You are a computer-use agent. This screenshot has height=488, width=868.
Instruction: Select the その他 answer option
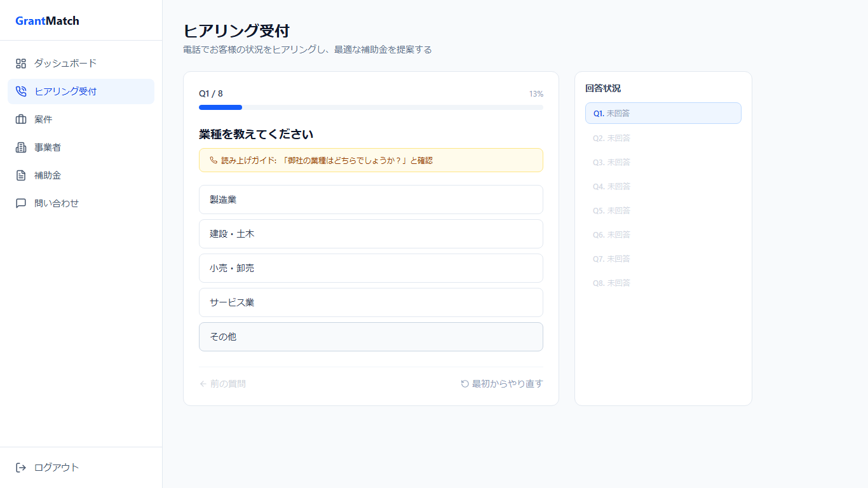pyautogui.click(x=371, y=337)
